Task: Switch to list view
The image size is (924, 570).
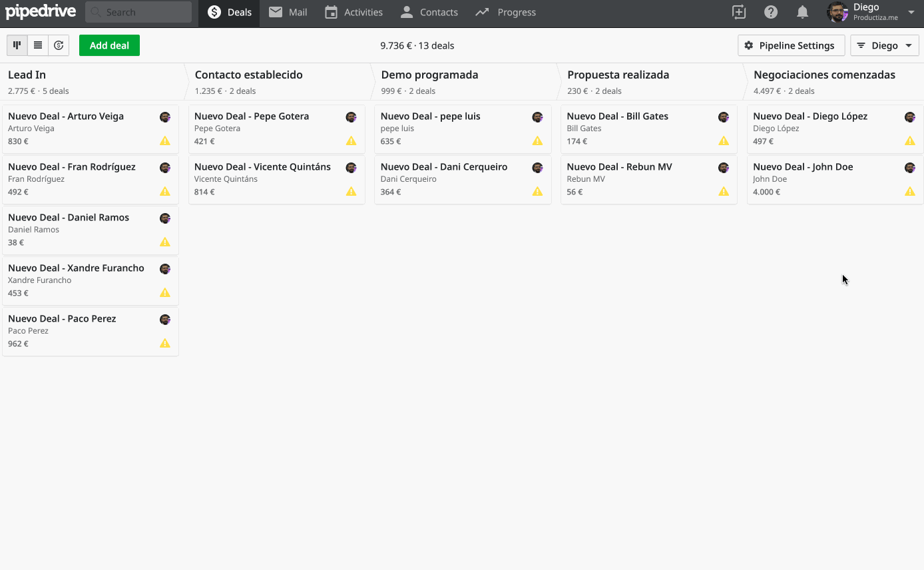Action: coord(38,45)
